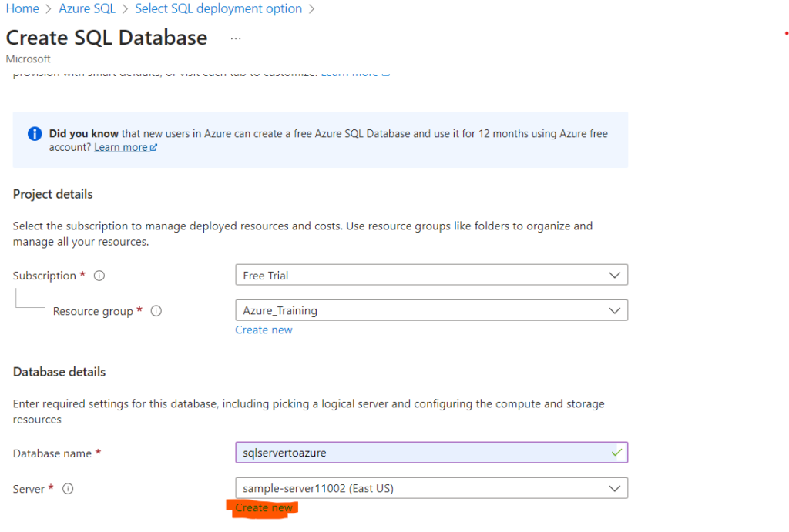Click the 'Did you know' banner text
This screenshot has width=789, height=532.
328,140
